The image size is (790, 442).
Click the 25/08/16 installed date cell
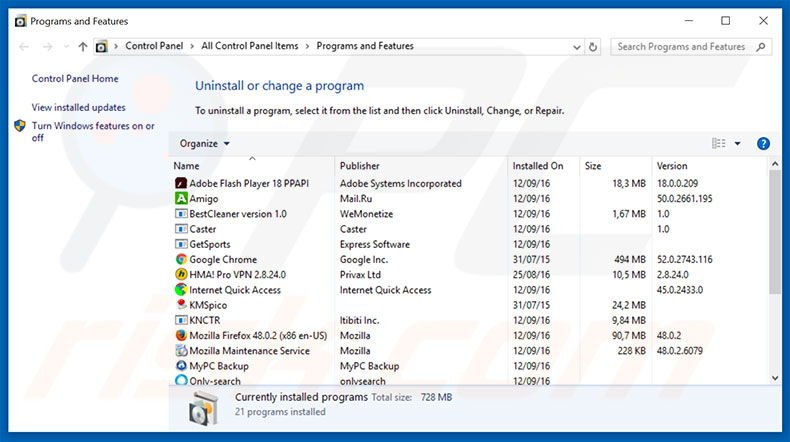[x=532, y=275]
